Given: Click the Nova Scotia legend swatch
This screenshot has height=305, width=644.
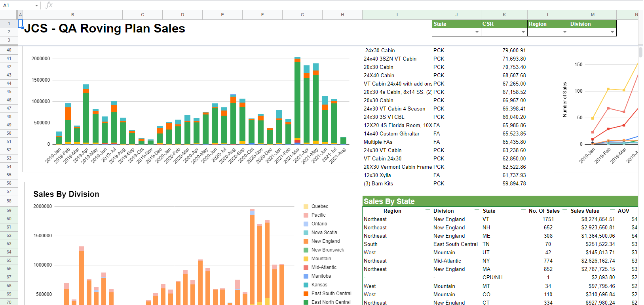Looking at the screenshot, I should coord(306,233).
